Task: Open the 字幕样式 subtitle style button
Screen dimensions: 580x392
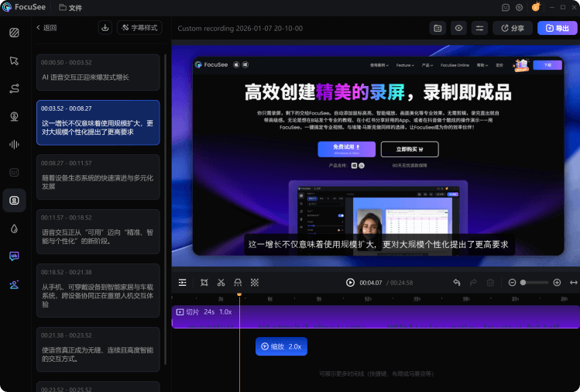Action: tap(139, 28)
